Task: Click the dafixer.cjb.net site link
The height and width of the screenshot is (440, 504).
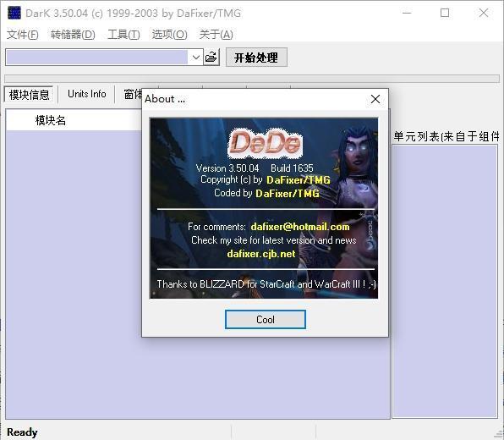Action: click(261, 254)
